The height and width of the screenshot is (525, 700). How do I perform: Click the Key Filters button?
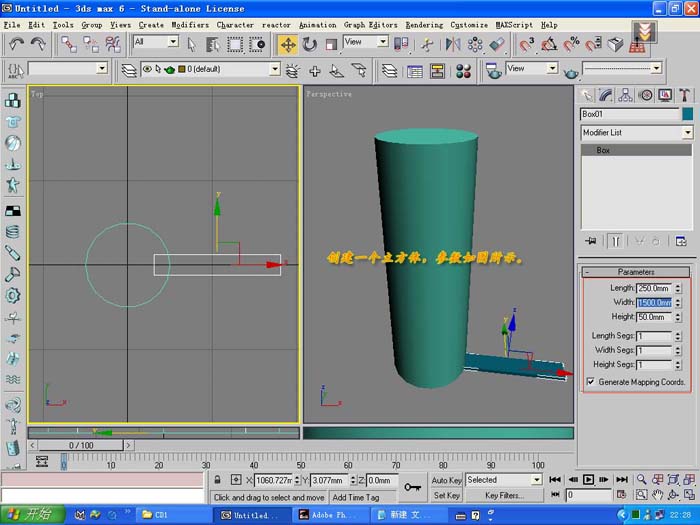click(x=504, y=495)
